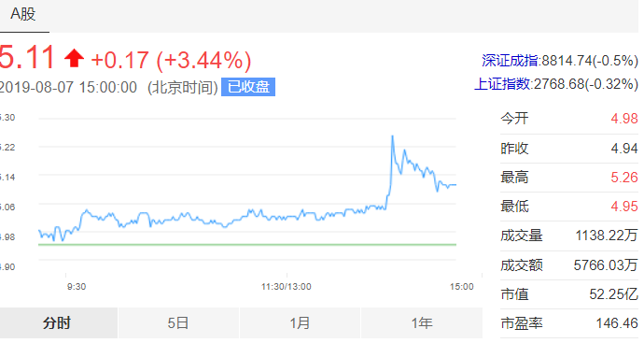Screen dimensions: 644x343
Task: Click the green previous-close line on chart
Action: pyautogui.click(x=247, y=245)
